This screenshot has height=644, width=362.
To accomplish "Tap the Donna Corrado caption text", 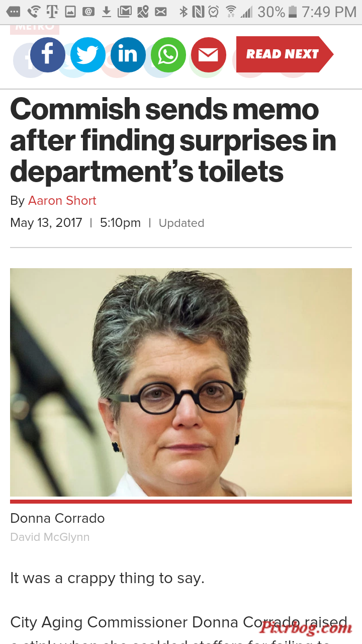I will (x=57, y=518).
